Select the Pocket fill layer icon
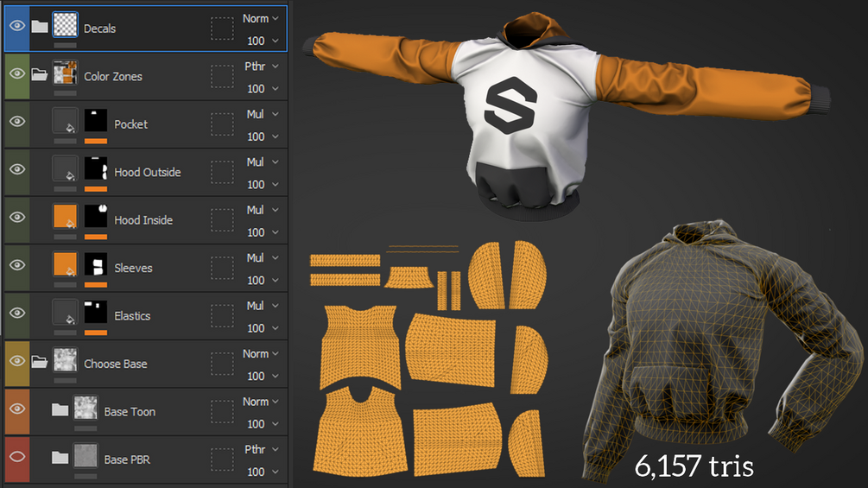The width and height of the screenshot is (868, 488). [65, 121]
